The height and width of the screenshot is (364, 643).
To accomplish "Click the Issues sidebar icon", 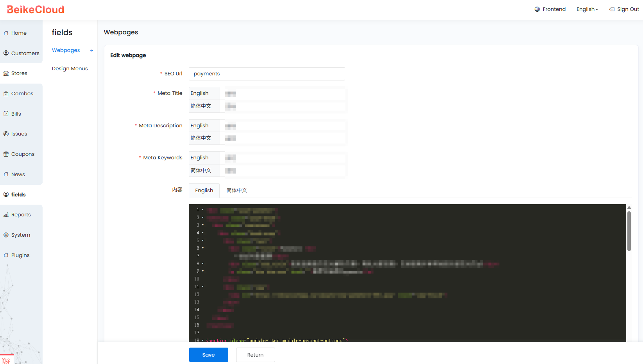I will 6,134.
